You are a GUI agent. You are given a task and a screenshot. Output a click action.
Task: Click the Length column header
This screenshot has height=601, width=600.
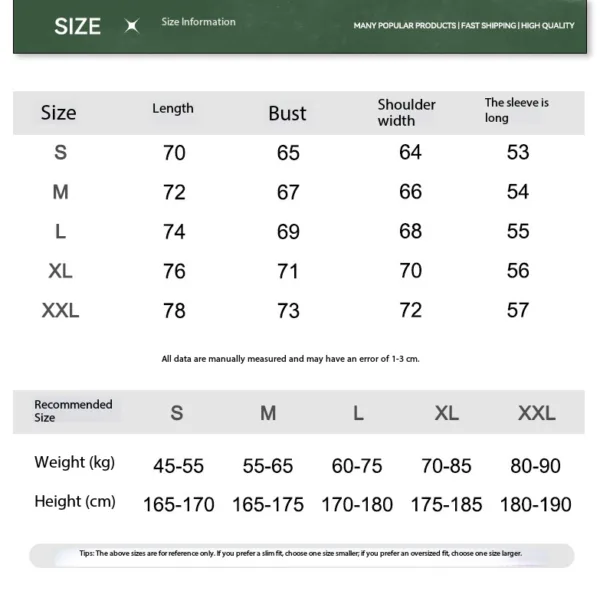pos(173,108)
